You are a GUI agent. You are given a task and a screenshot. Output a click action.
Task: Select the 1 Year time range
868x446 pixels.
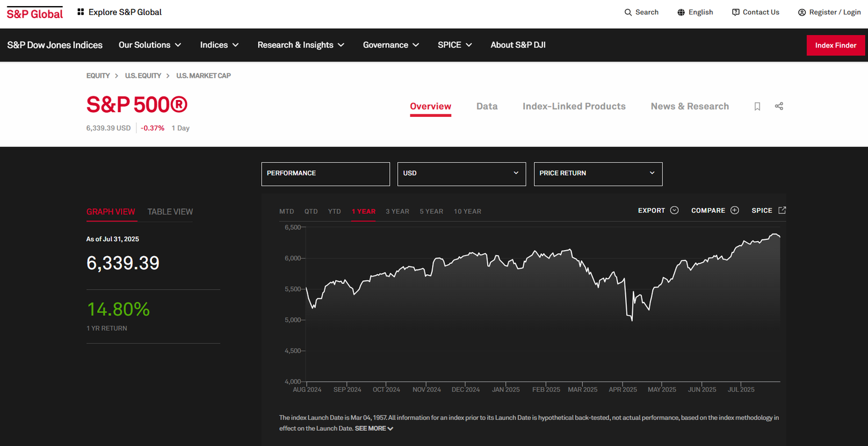tap(363, 211)
